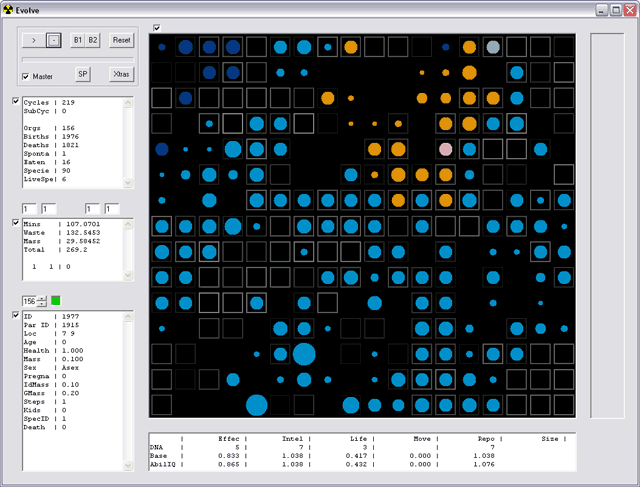The height and width of the screenshot is (487, 640).
Task: Click the 'Effec' column header in the DNA table
Action: coord(229,439)
